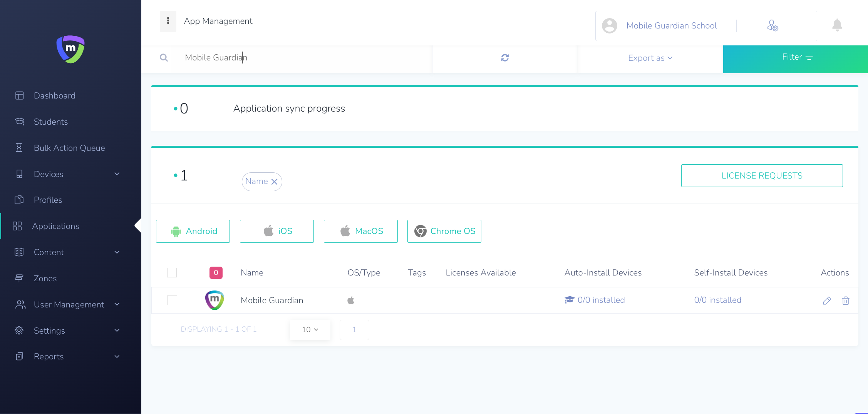Open the Dashboard menu item
The width and height of the screenshot is (868, 414).
(x=55, y=95)
